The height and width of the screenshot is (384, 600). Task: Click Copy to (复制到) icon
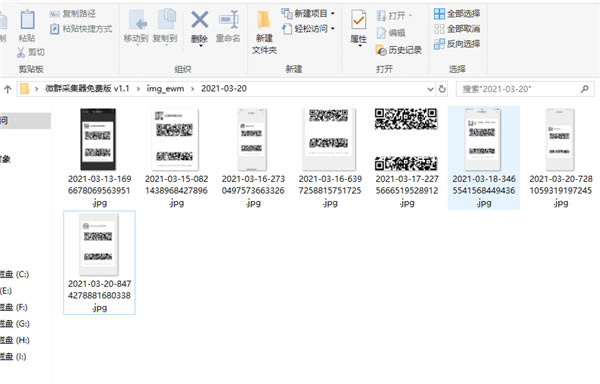(x=166, y=20)
